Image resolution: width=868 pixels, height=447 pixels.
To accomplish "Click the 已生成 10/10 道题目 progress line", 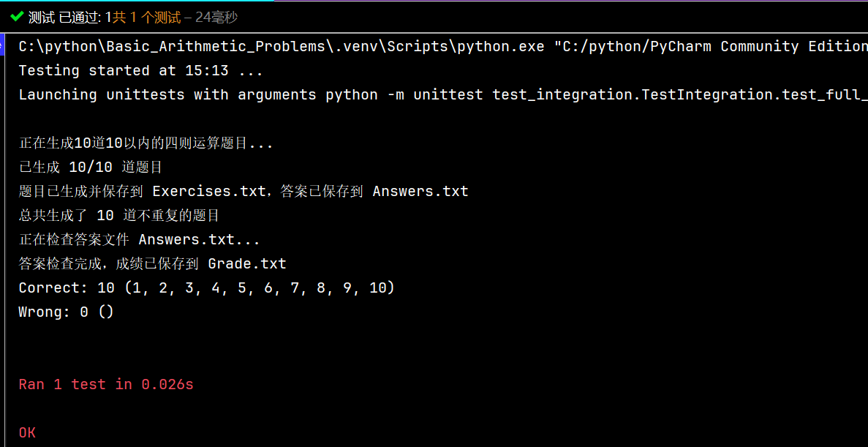I will (x=91, y=168).
